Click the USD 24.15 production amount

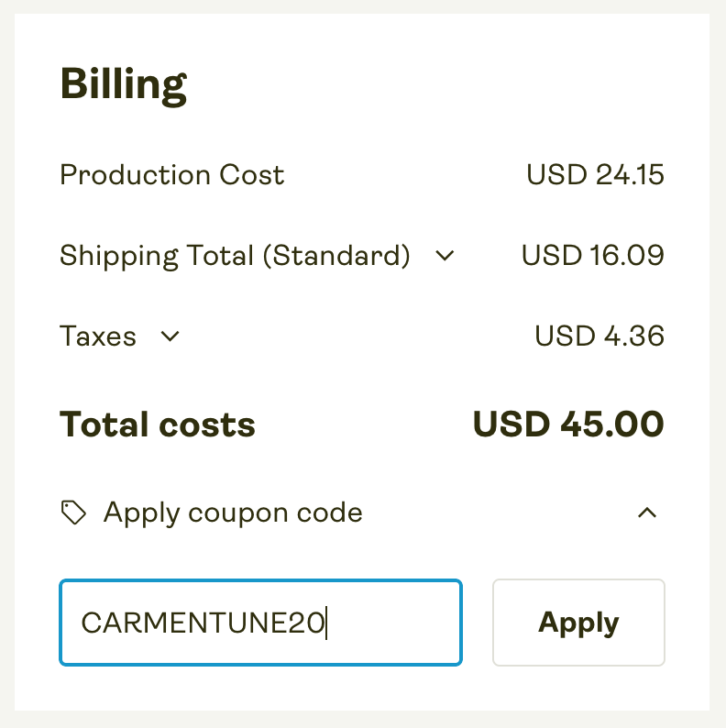[x=595, y=174]
